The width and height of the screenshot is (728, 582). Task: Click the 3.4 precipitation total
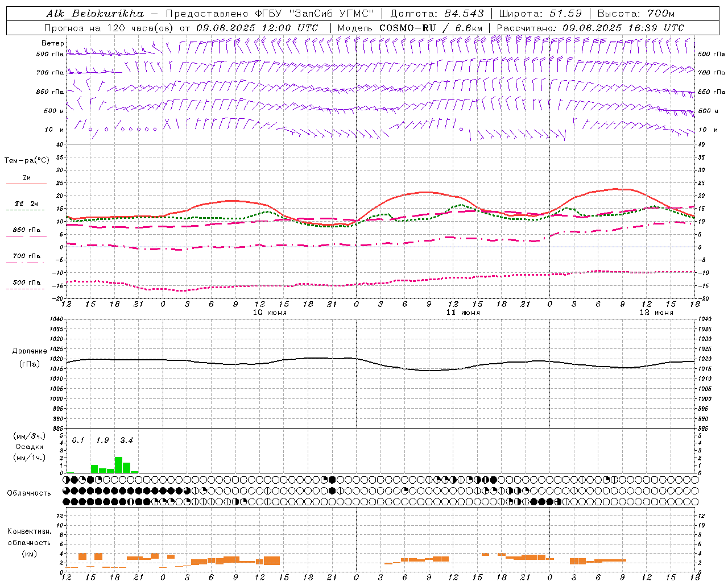click(x=126, y=440)
